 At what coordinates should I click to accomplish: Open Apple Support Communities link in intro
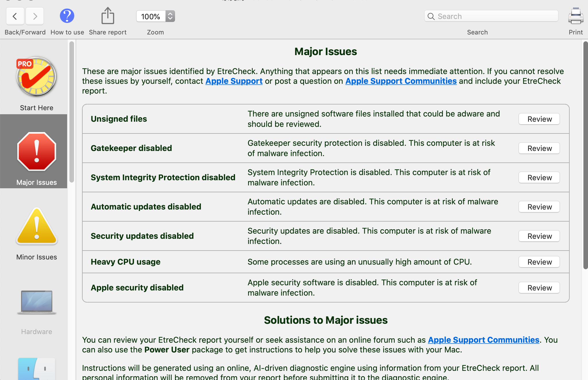pos(401,81)
